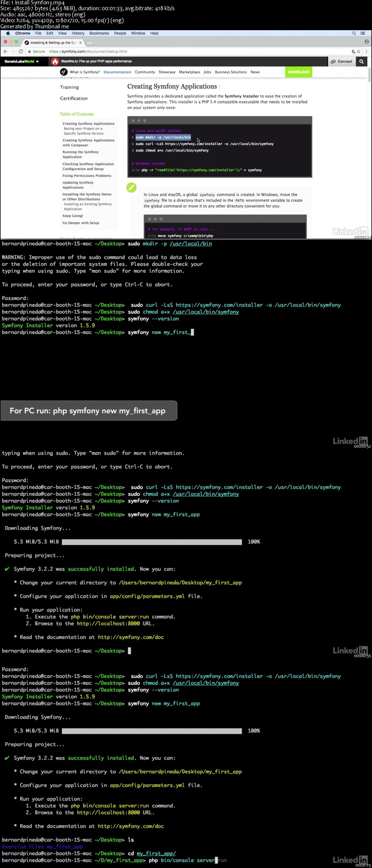Go forward to the next page
Image resolution: width=372 pixels, height=868 pixels.
[13, 51]
